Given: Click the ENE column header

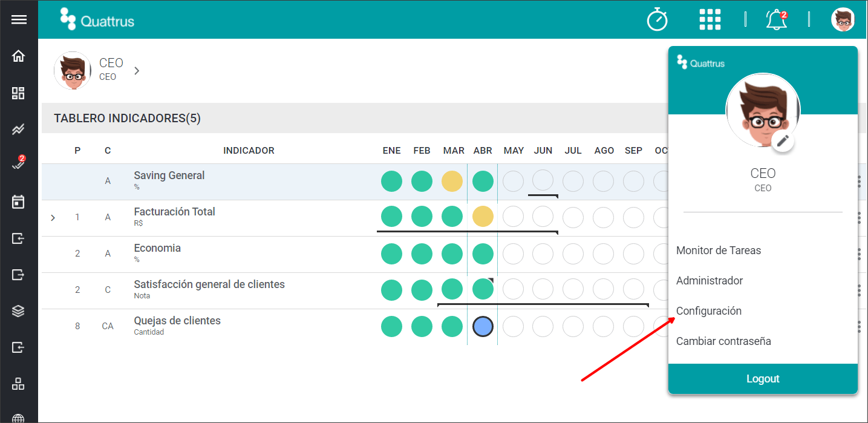Looking at the screenshot, I should tap(392, 151).
